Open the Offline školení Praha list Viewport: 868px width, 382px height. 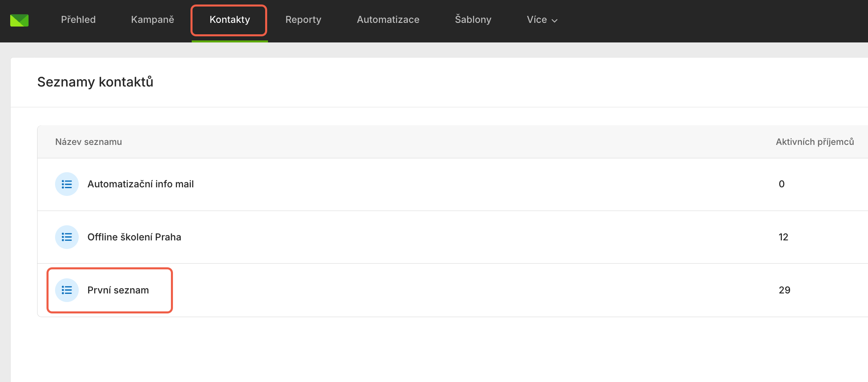click(134, 237)
